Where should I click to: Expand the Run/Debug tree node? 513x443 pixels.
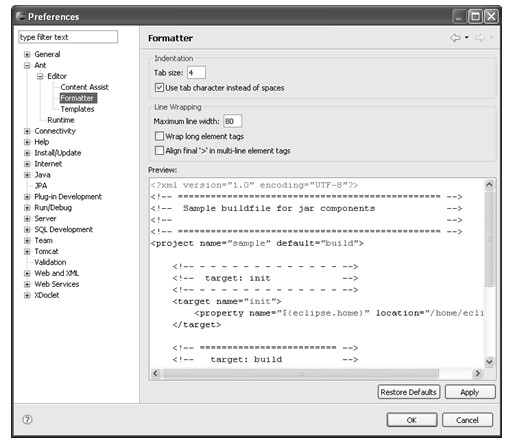click(x=27, y=208)
